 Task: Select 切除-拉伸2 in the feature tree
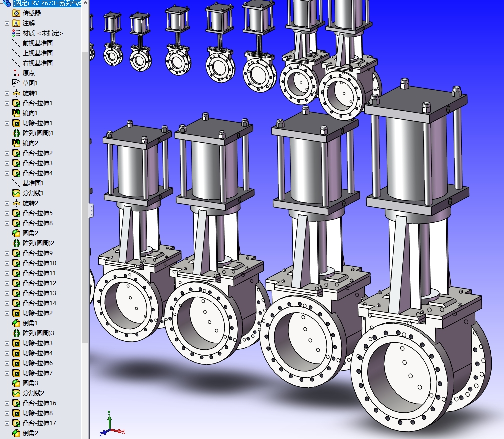(37, 313)
